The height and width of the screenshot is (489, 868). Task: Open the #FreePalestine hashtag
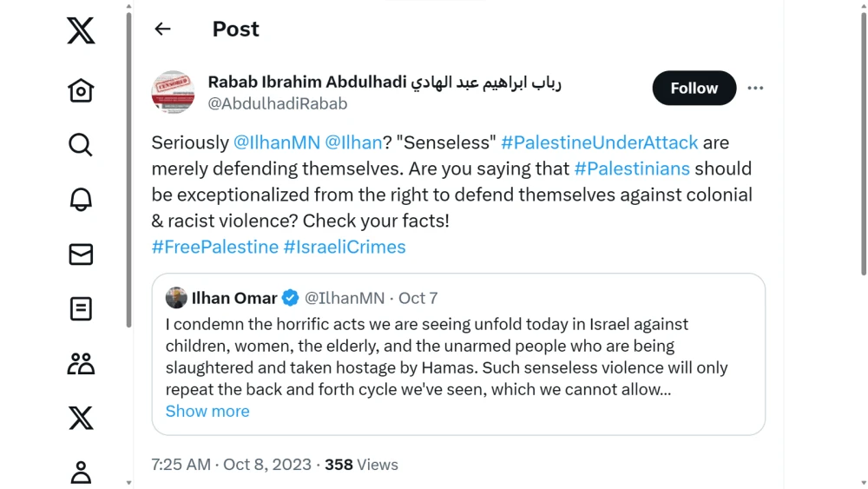(x=215, y=247)
